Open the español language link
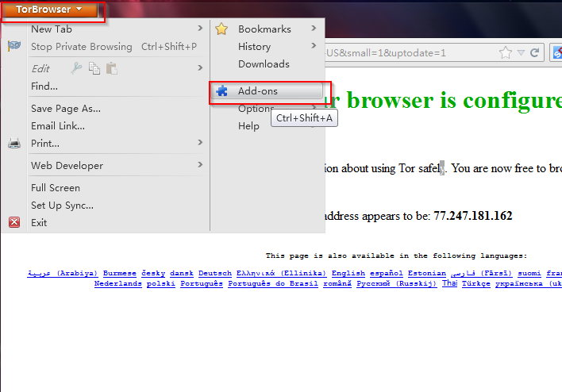Screen dimensions: 562x392 tap(387, 273)
